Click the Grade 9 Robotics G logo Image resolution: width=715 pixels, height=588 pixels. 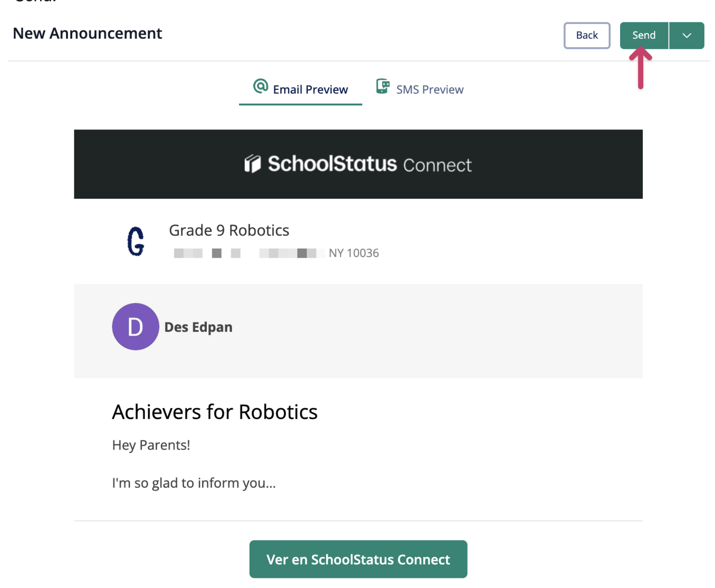136,241
